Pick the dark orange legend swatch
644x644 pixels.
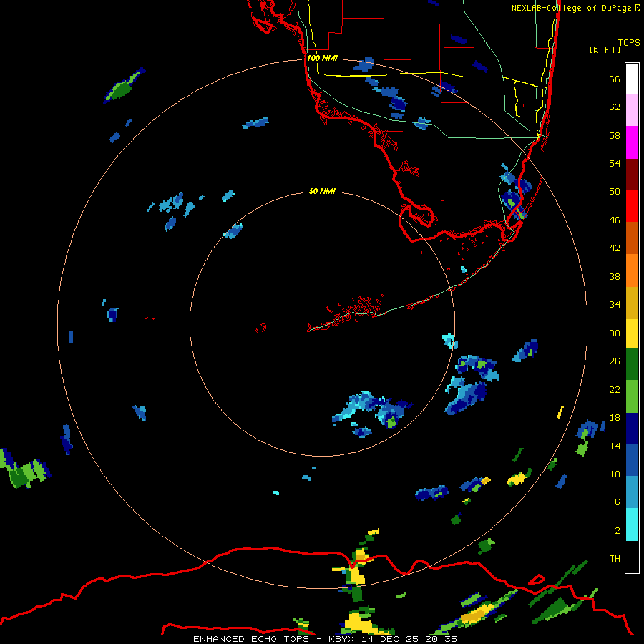(632, 238)
